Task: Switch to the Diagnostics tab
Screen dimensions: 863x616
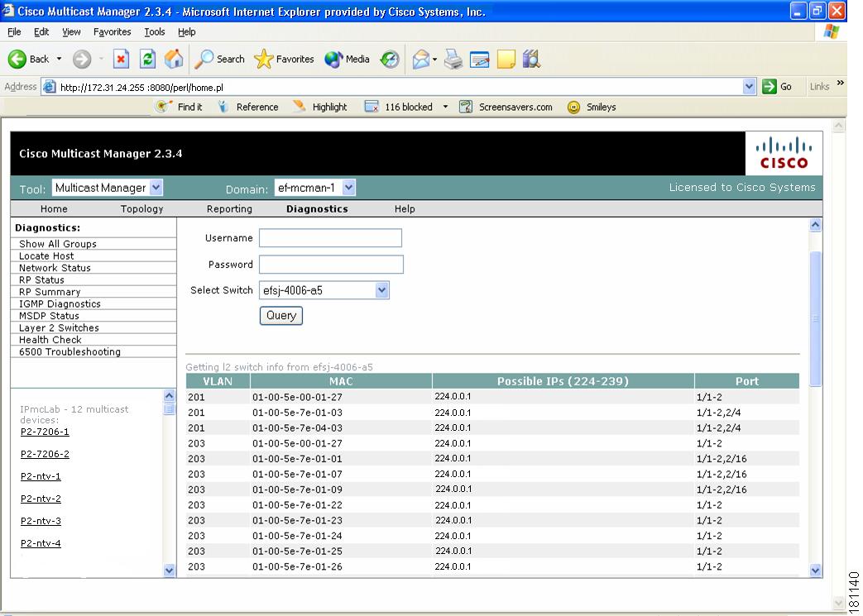Action: pos(317,209)
